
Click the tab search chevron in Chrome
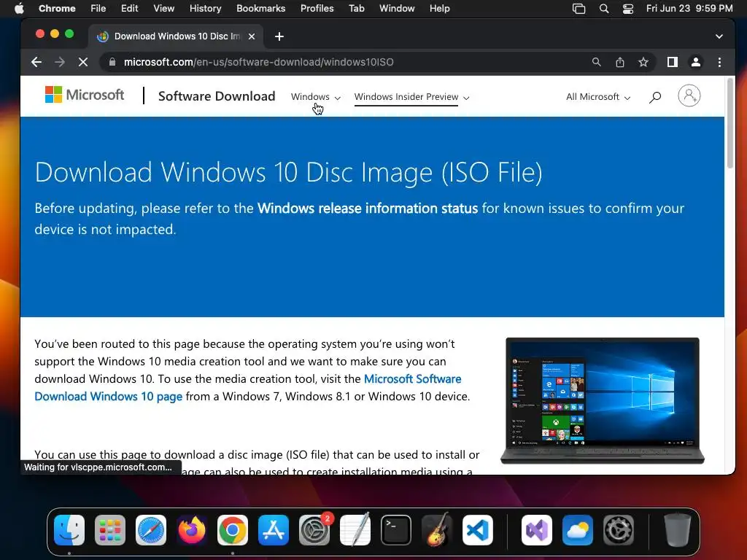pyautogui.click(x=719, y=36)
